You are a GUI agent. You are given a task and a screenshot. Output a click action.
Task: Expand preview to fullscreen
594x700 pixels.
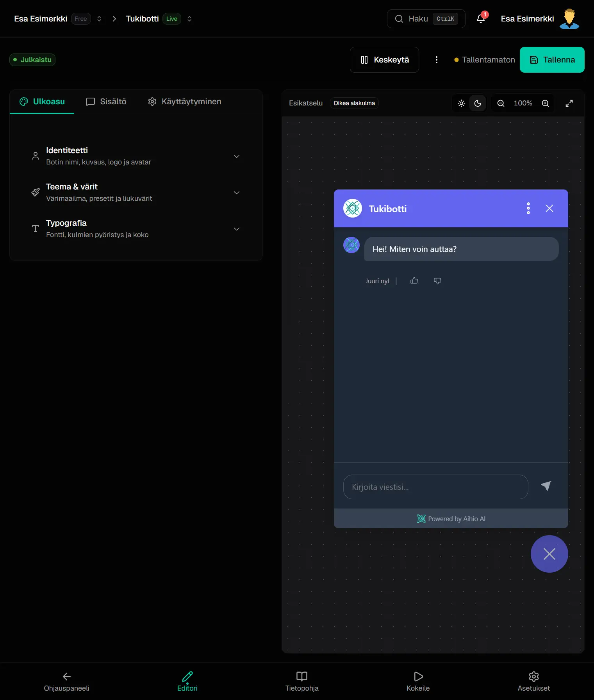[x=569, y=103]
